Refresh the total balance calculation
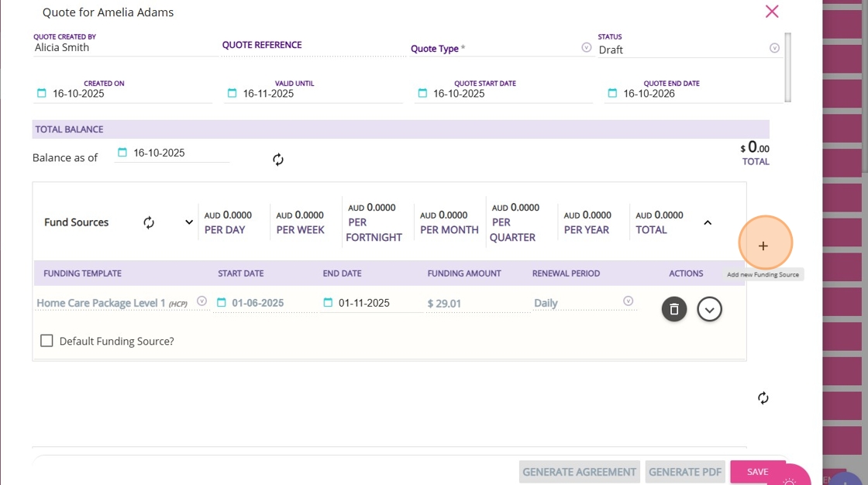Screen dimensions: 868x485 [278, 160]
